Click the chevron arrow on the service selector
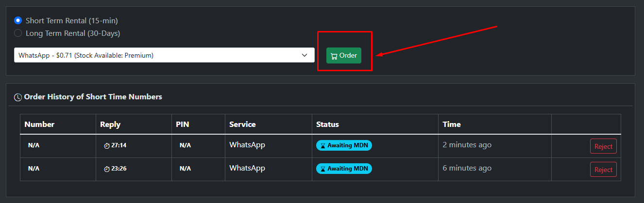Screen dimensions: 644x203 coord(305,55)
